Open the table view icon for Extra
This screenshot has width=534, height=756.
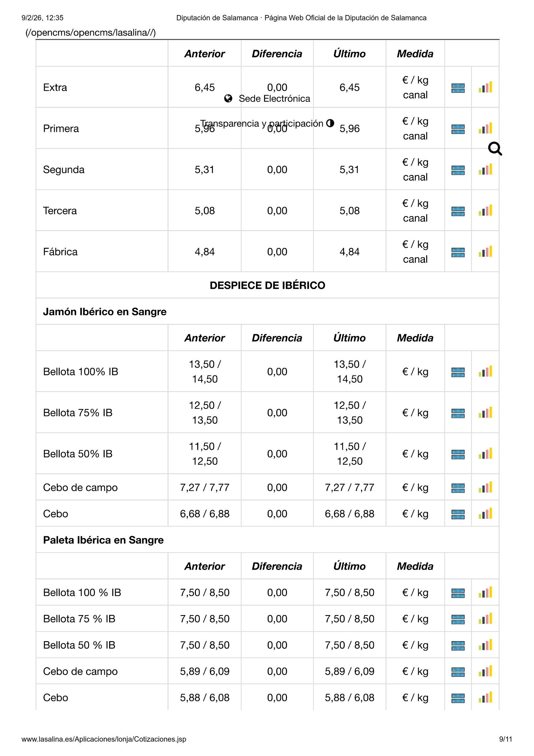click(x=458, y=88)
